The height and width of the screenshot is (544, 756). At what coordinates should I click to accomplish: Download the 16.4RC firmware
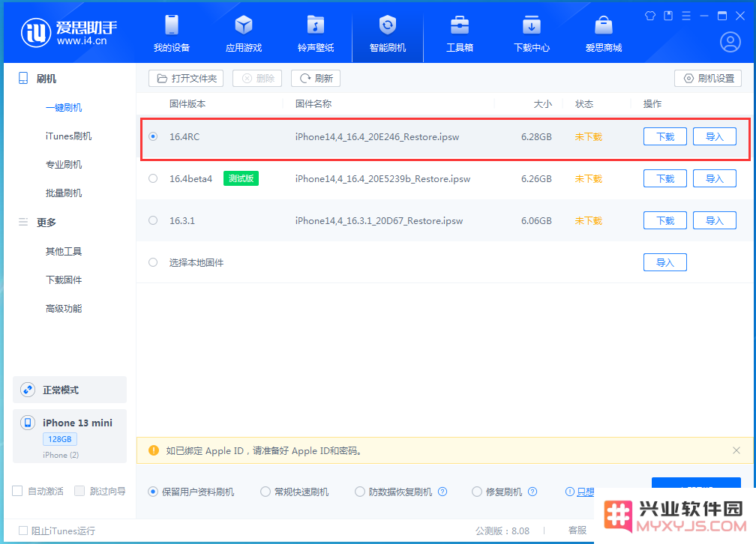click(x=664, y=136)
